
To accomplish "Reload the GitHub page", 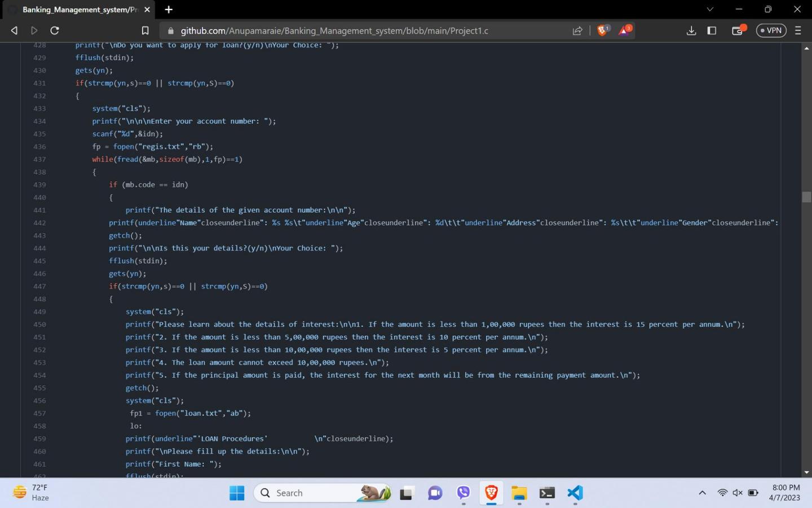I will pyautogui.click(x=55, y=30).
